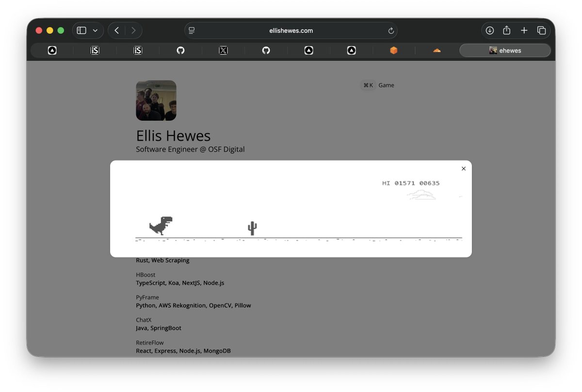The width and height of the screenshot is (582, 392).
Task: Click the Ellis Hewes heading
Action: pyautogui.click(x=173, y=136)
